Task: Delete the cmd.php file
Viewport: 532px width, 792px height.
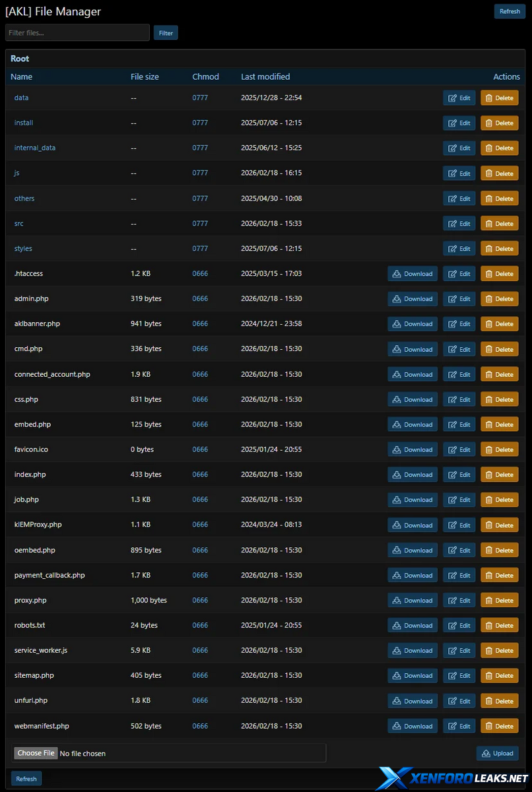Action: (x=499, y=349)
